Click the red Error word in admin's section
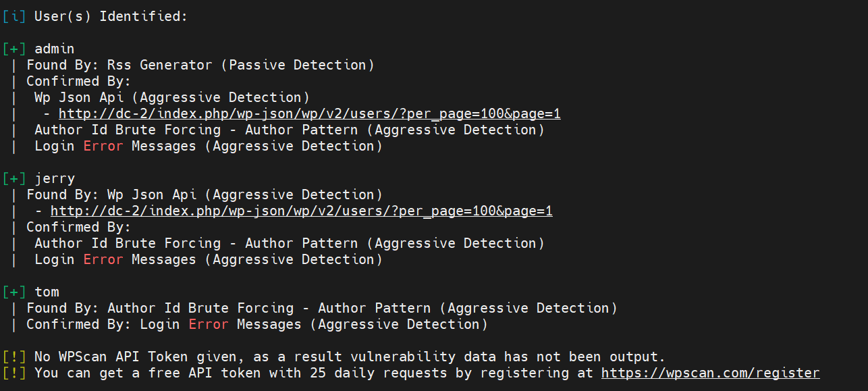 (x=103, y=146)
